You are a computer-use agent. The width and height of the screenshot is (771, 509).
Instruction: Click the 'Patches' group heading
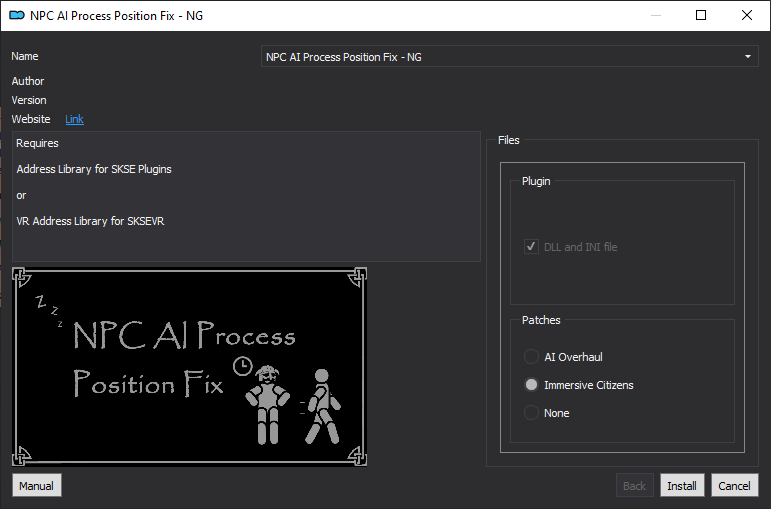541,320
